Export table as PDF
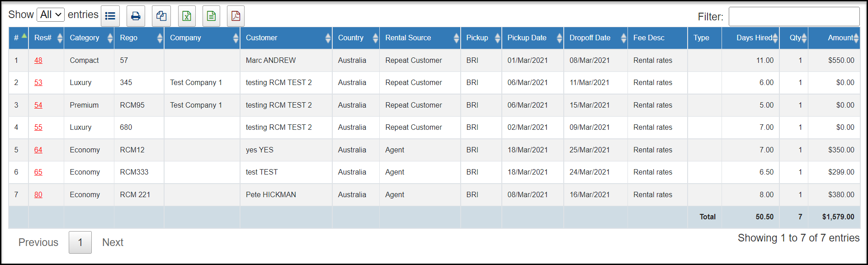Image resolution: width=868 pixels, height=265 pixels. (x=236, y=16)
